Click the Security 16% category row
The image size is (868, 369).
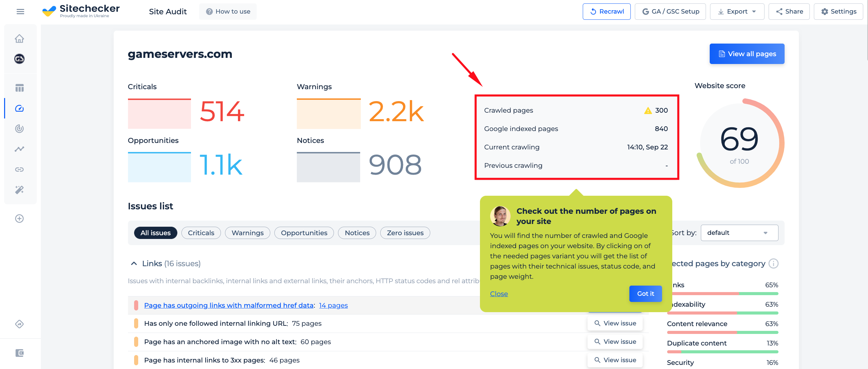(x=722, y=363)
